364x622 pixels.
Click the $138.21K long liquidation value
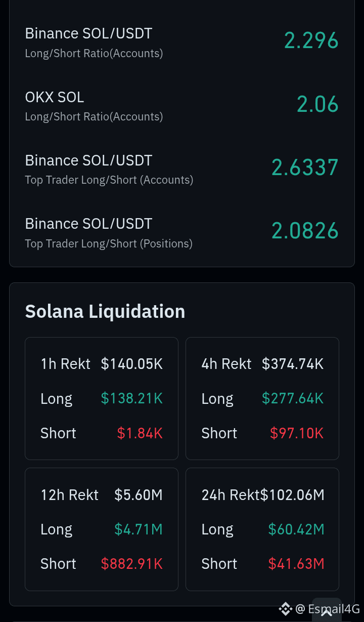pos(132,398)
